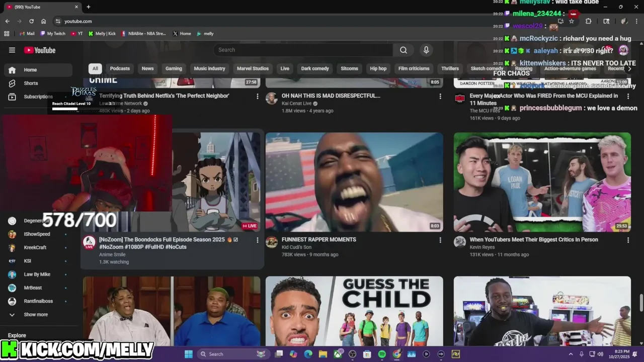The image size is (644, 362).
Task: Click in the YouTube search field
Action: point(303,50)
